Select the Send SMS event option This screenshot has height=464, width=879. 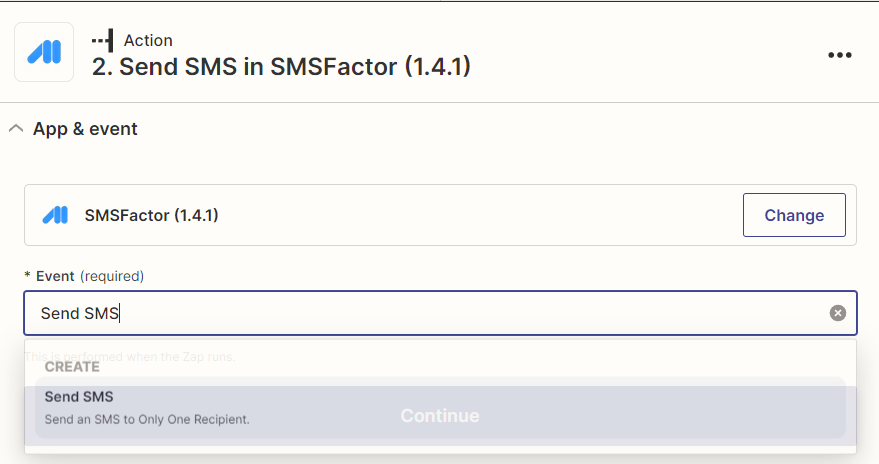pos(440,407)
